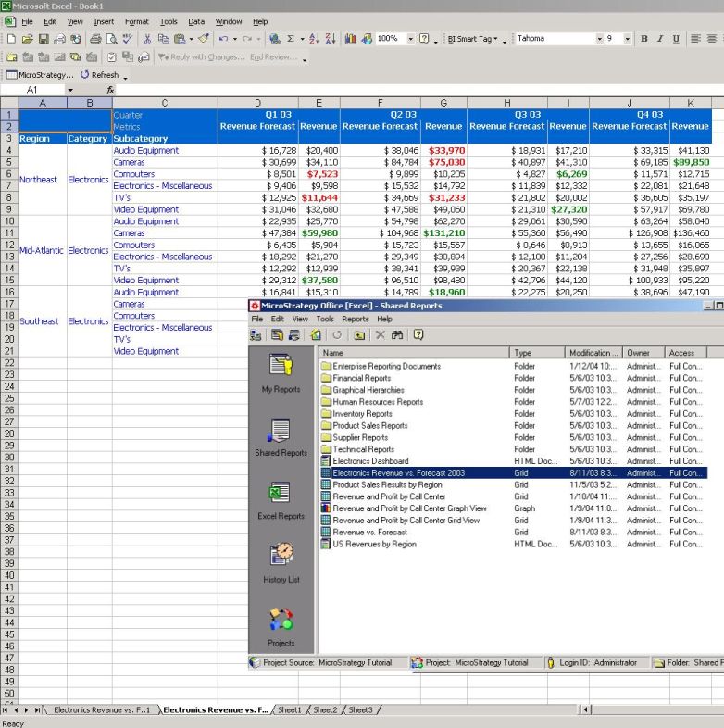
Task: Save the workbook using the floppy icon
Action: (x=44, y=39)
